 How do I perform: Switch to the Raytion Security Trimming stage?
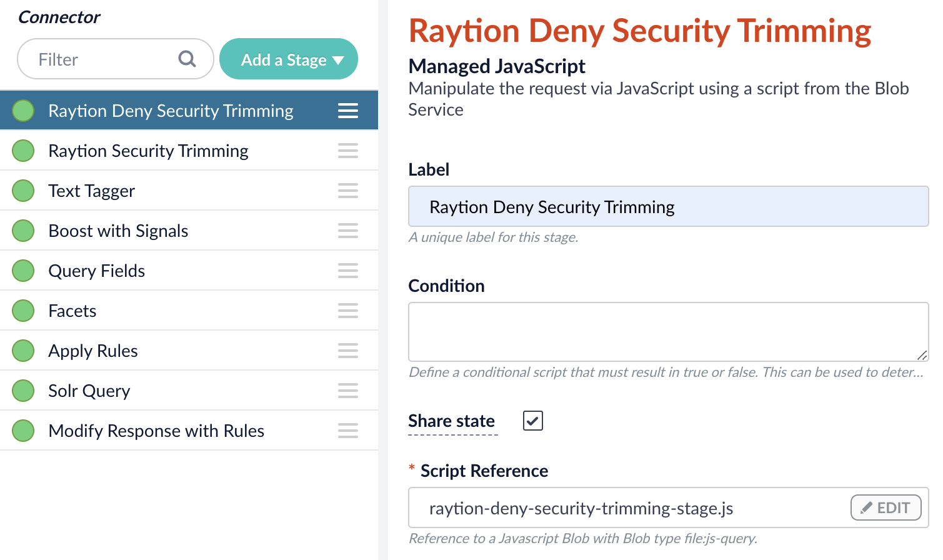click(148, 150)
